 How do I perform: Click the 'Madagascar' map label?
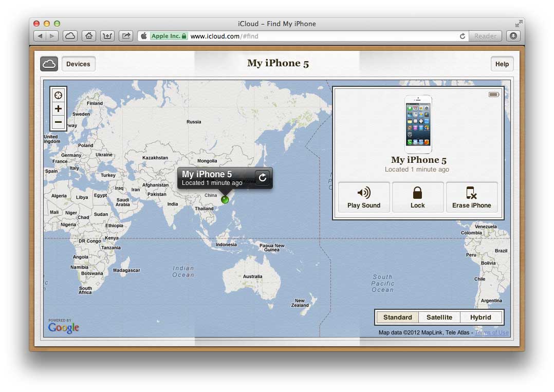[126, 270]
